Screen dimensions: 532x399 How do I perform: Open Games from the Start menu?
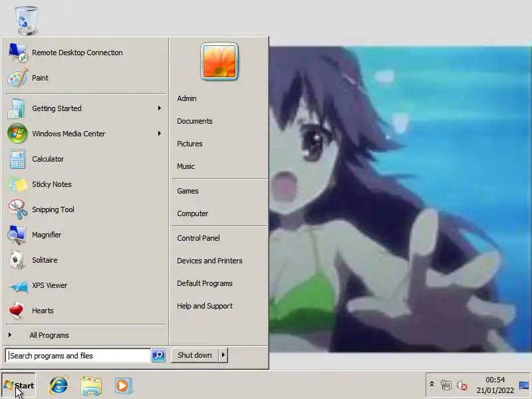click(188, 191)
